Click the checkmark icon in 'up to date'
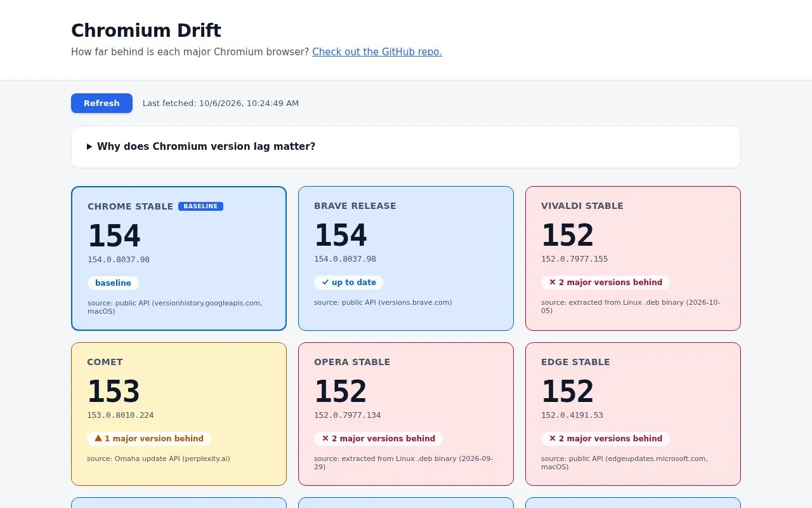This screenshot has height=508, width=812. click(x=325, y=283)
